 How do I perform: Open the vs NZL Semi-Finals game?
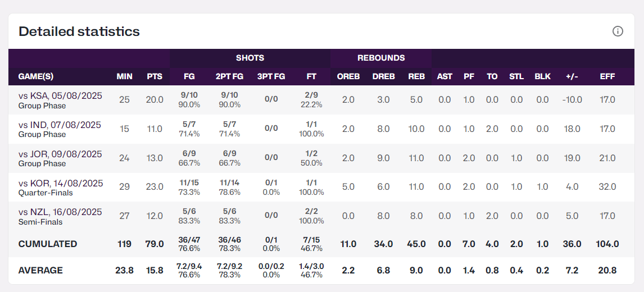60,212
